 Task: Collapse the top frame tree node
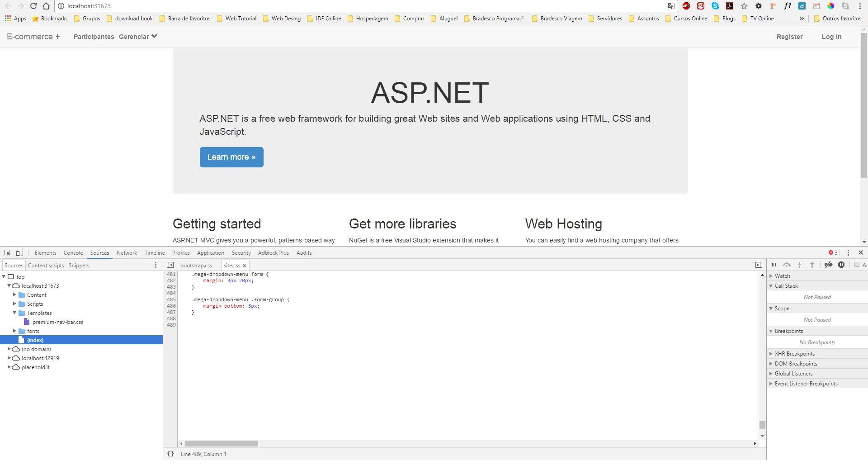(x=4, y=276)
